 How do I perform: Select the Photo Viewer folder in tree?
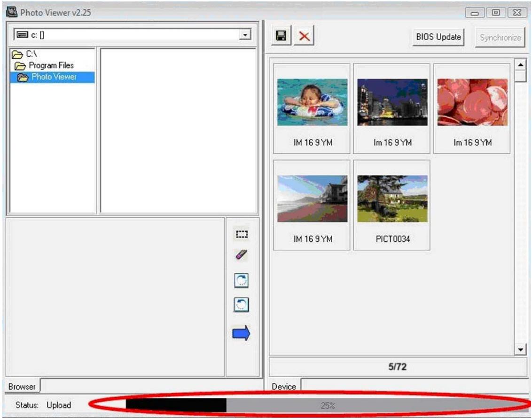(54, 77)
